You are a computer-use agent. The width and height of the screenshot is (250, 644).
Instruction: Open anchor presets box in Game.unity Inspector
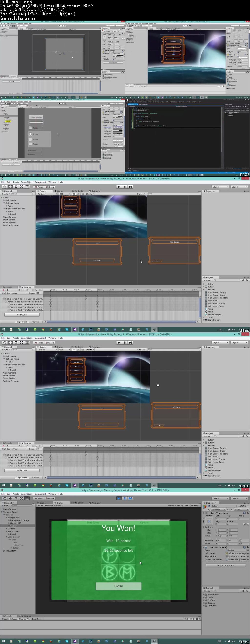point(209,522)
